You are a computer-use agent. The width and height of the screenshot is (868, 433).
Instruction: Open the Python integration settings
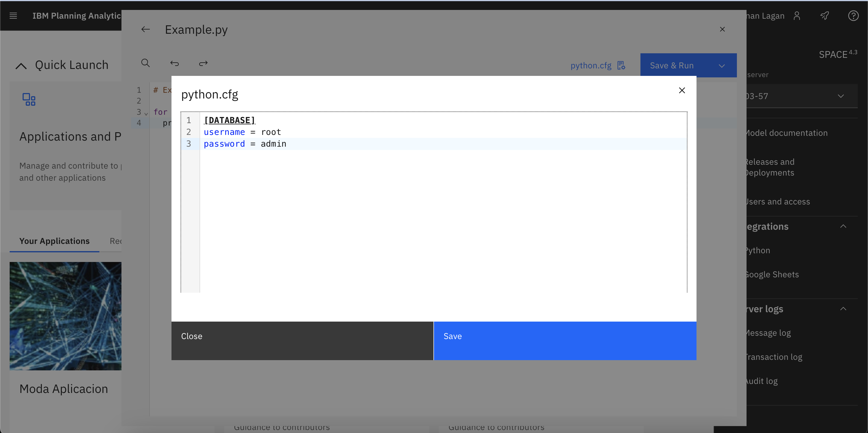coord(758,250)
